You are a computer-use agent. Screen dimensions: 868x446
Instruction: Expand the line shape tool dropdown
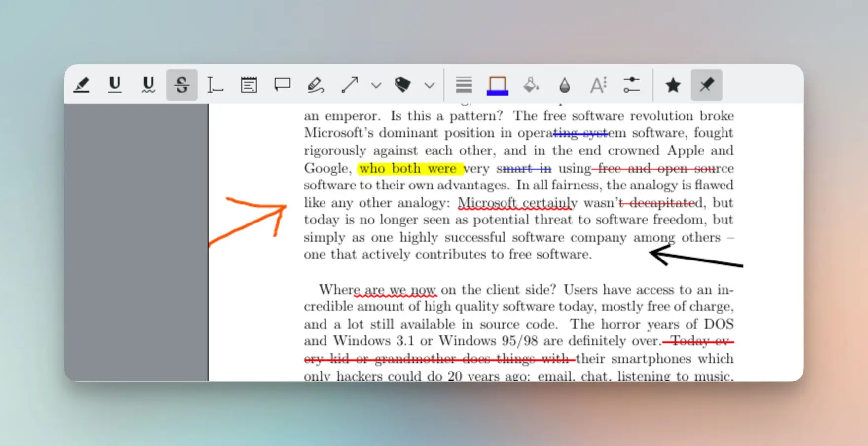pyautogui.click(x=376, y=85)
